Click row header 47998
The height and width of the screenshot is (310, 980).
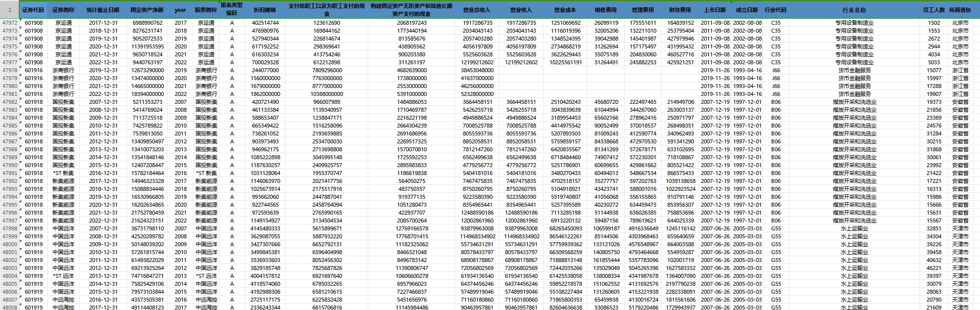coord(9,228)
